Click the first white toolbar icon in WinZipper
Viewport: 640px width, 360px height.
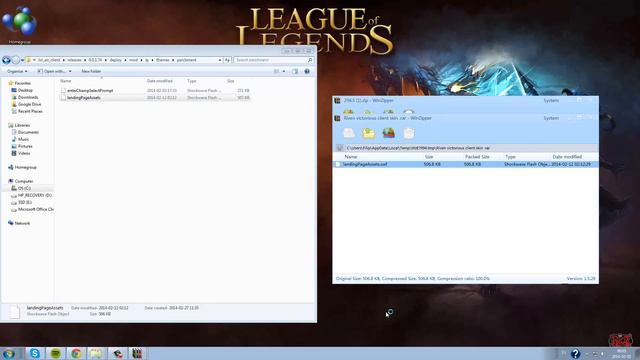coord(349,133)
